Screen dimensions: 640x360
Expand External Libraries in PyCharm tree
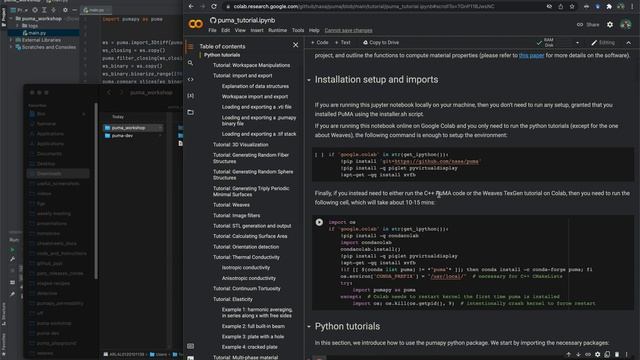click(11, 40)
